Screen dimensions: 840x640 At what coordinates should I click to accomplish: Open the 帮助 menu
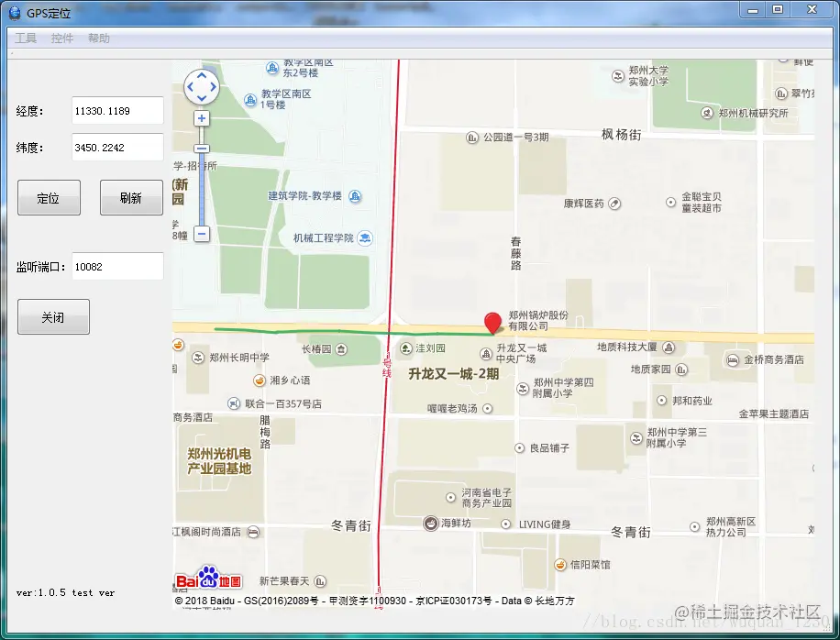pos(98,38)
